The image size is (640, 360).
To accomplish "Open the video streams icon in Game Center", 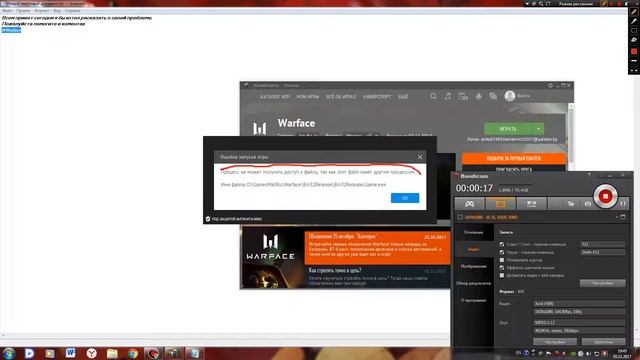I will pyautogui.click(x=463, y=96).
